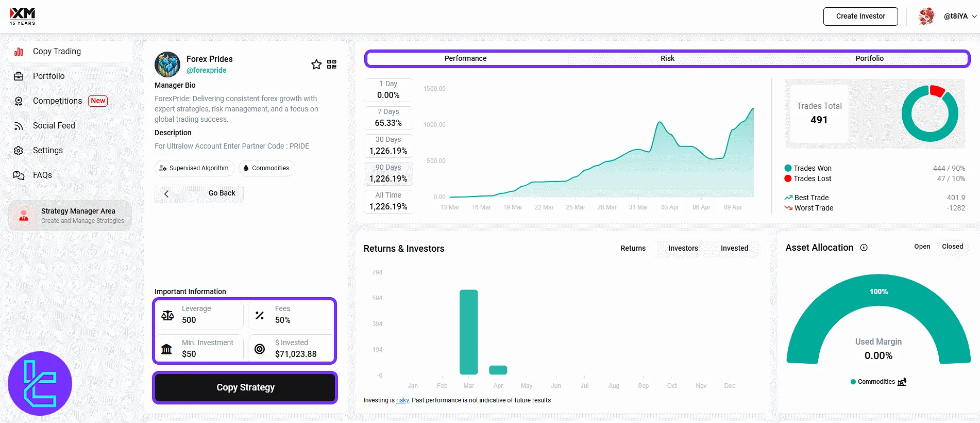
Task: Select the 1 Day period
Action: pos(388,90)
